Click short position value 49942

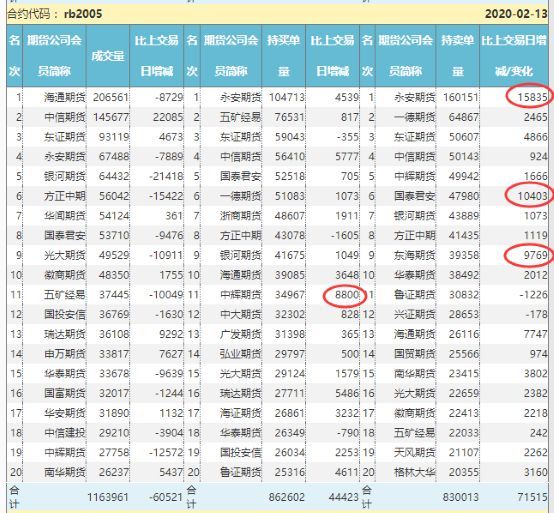coord(464,176)
